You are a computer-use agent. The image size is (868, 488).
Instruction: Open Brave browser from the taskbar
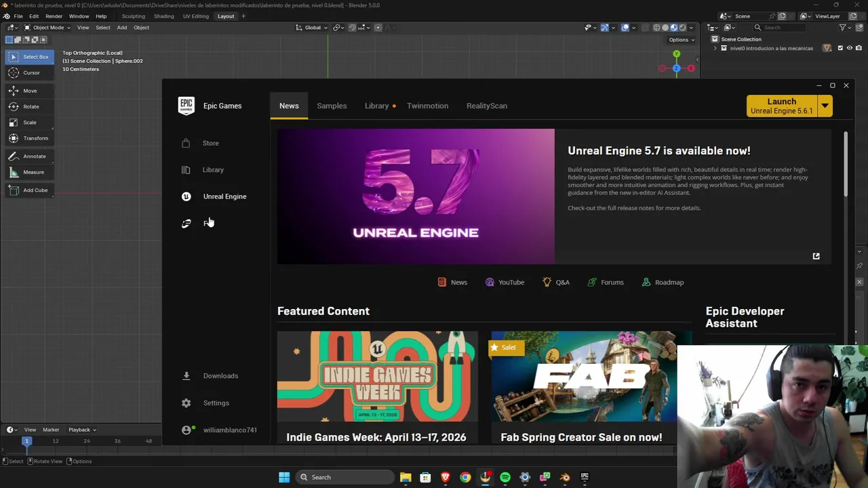(x=446, y=477)
